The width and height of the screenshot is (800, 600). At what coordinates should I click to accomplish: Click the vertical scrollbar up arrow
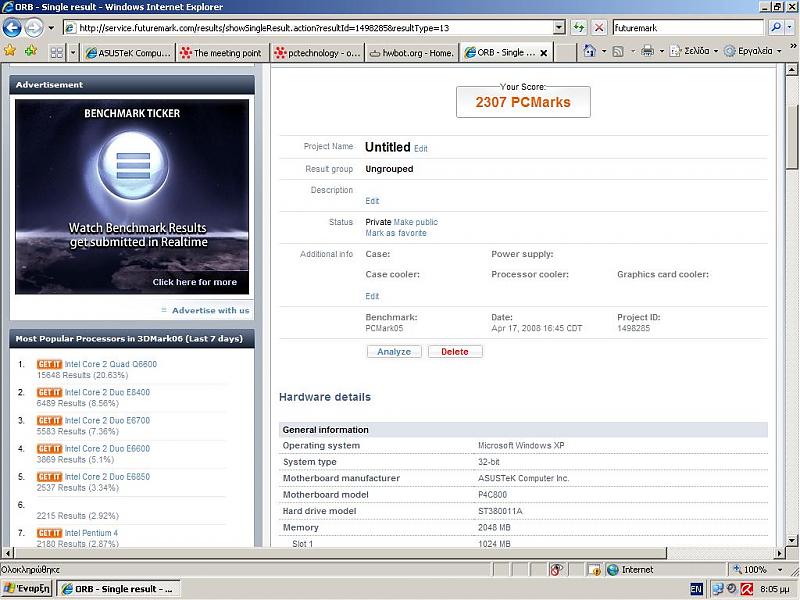tap(791, 69)
